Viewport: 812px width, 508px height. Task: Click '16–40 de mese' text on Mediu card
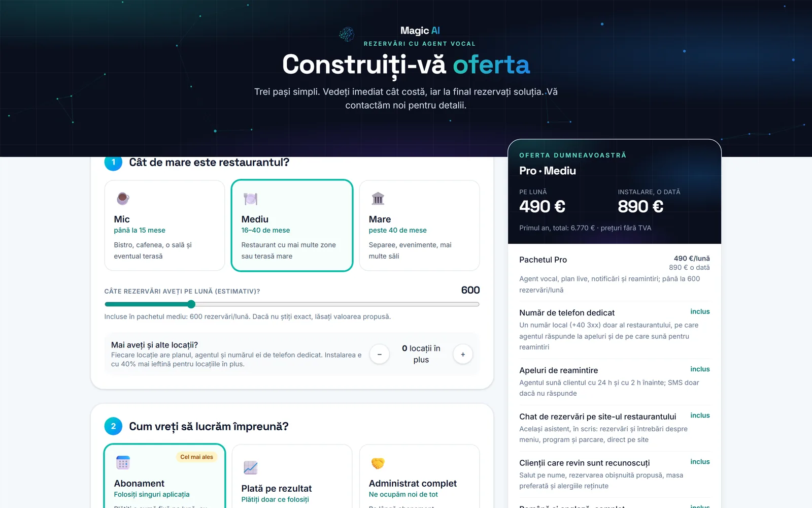(x=265, y=230)
